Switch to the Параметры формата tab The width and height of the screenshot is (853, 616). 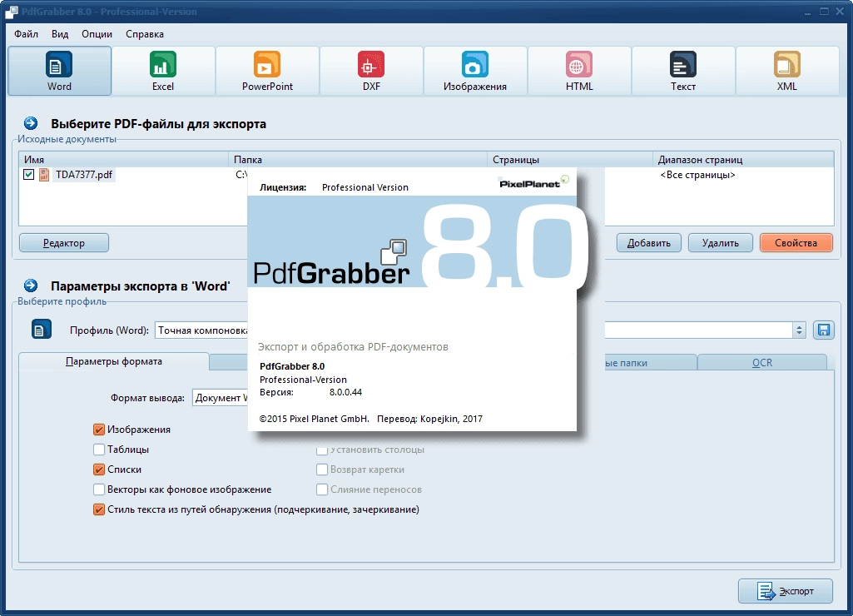(x=114, y=361)
